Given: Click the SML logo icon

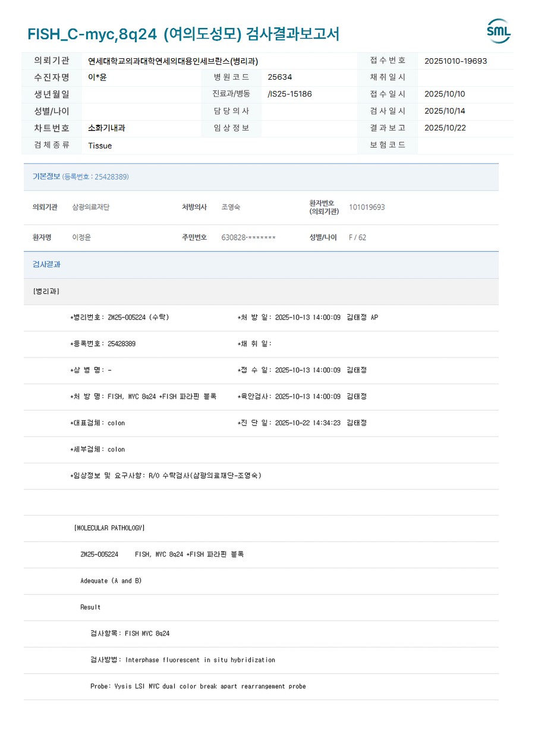Looking at the screenshot, I should [499, 32].
